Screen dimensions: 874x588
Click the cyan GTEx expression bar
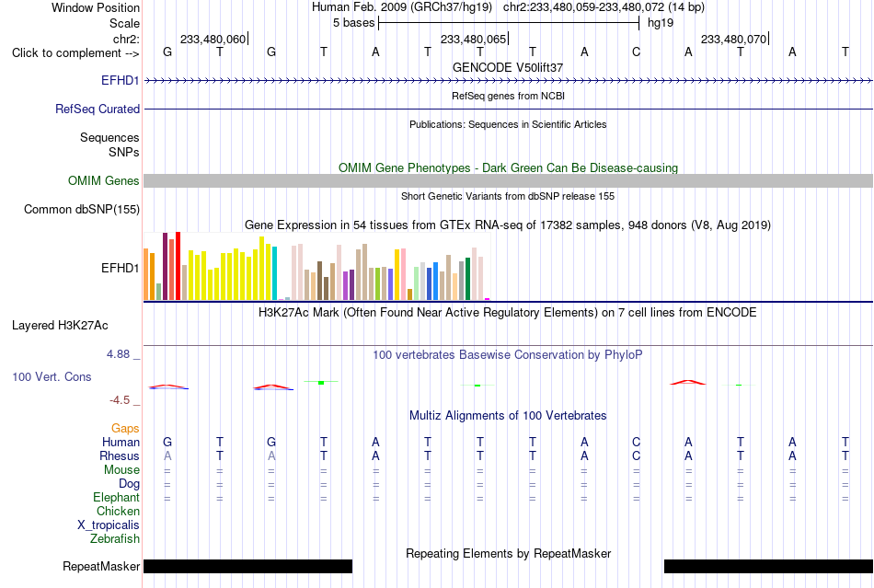coord(274,272)
